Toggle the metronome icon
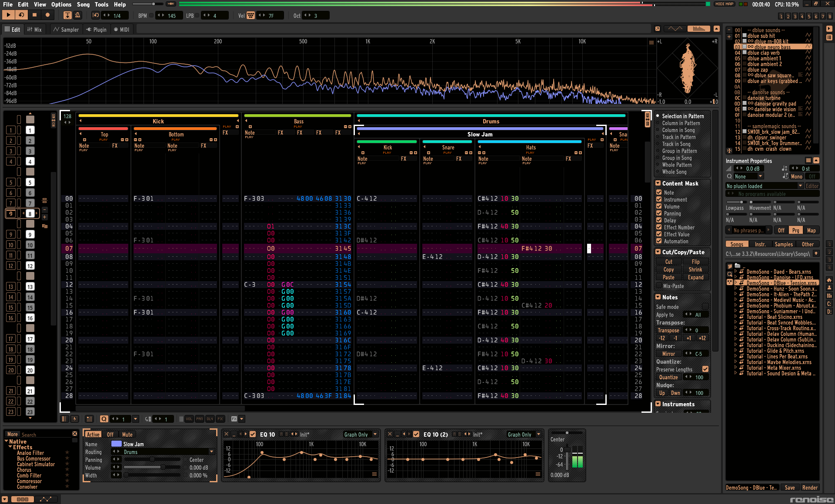This screenshot has height=504, width=835. click(77, 15)
